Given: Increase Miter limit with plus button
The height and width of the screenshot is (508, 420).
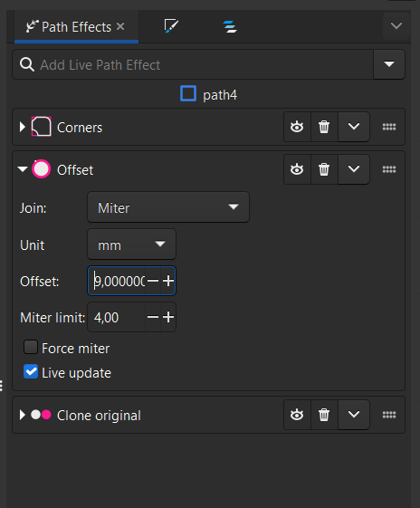Looking at the screenshot, I should pyautogui.click(x=168, y=317).
